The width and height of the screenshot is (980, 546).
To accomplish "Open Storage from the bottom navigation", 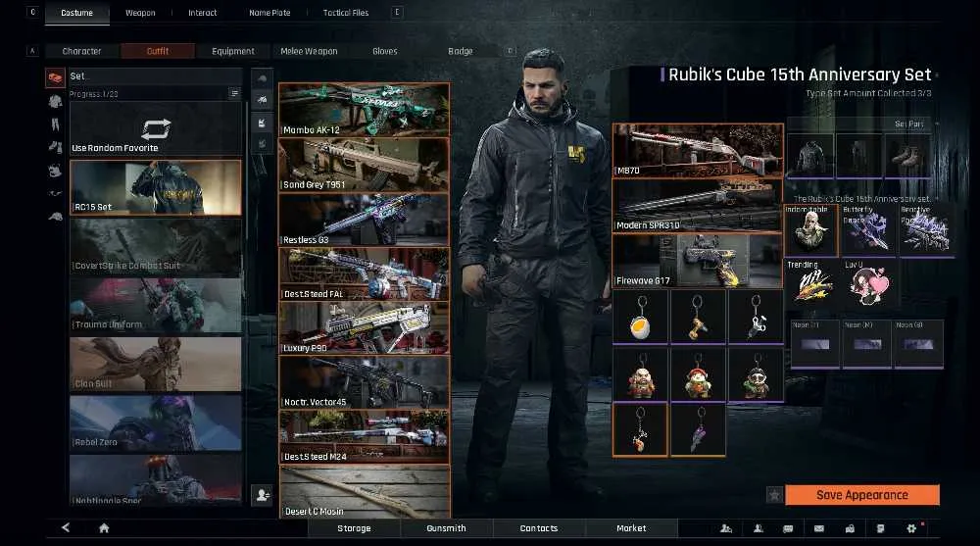I will pos(354,528).
